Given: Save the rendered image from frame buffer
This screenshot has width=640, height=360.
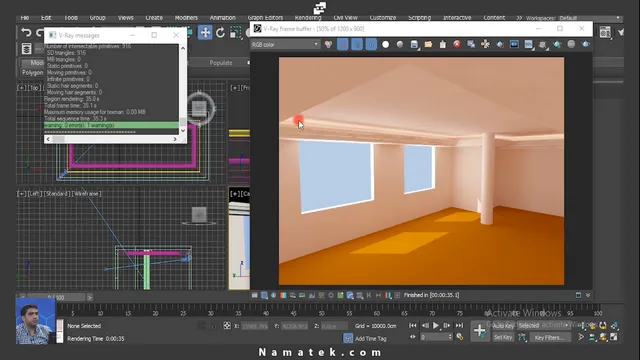Looking at the screenshot, I should [414, 44].
